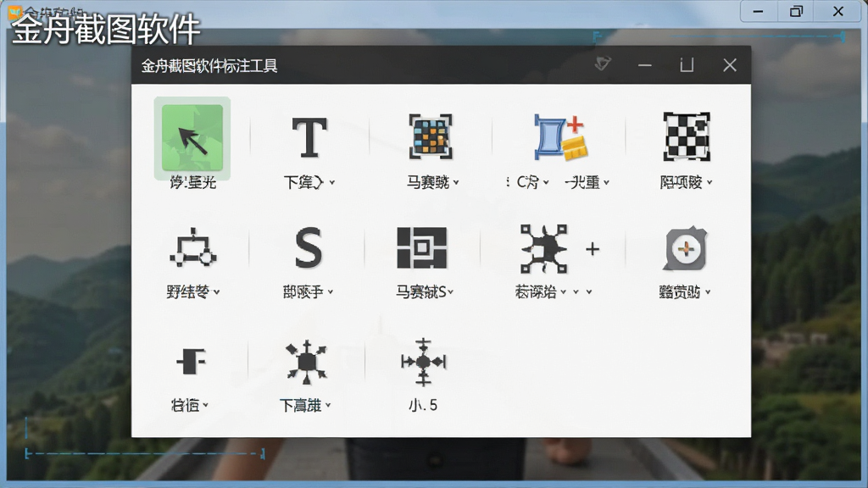
Task: Click the pin icon in annotation tool title bar
Action: point(603,64)
